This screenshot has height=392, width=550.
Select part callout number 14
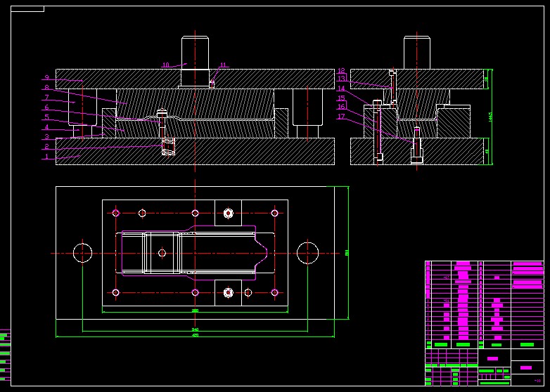341,89
